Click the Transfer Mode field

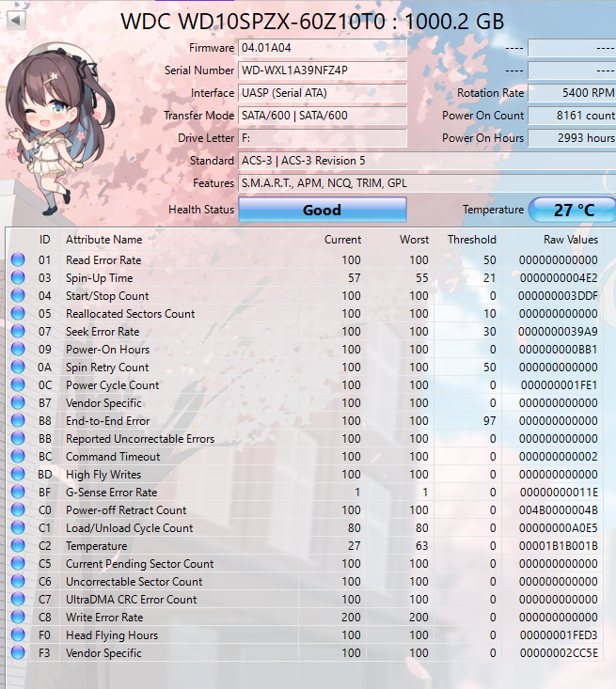(x=323, y=116)
